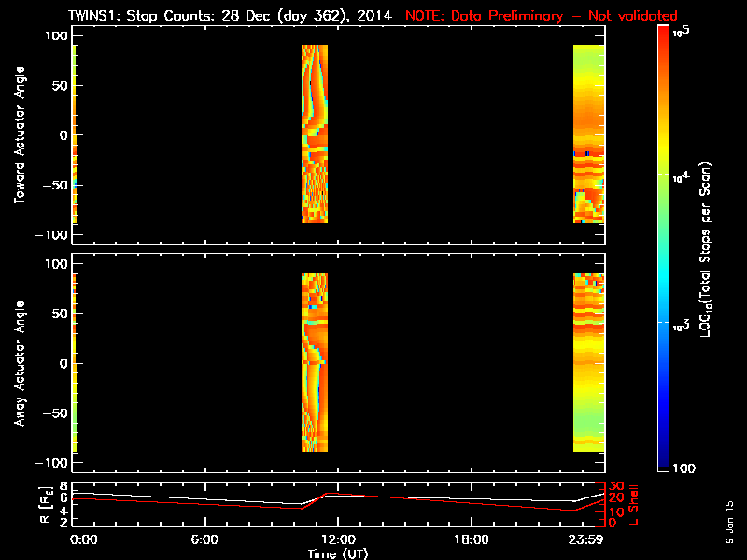This screenshot has width=747, height=560.
Task: Click the red 20 tick label on the L Shell axis
Action: [x=616, y=498]
